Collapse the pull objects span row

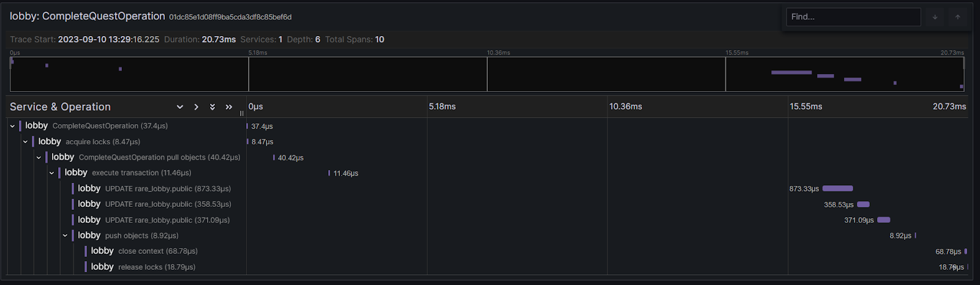pos(39,158)
